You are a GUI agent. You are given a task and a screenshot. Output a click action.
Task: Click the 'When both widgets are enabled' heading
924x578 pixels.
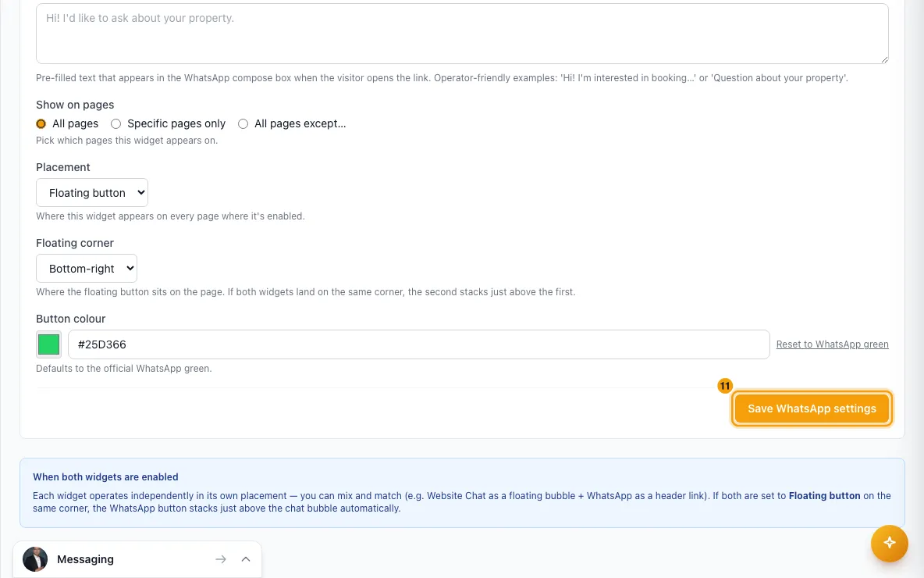tap(105, 477)
